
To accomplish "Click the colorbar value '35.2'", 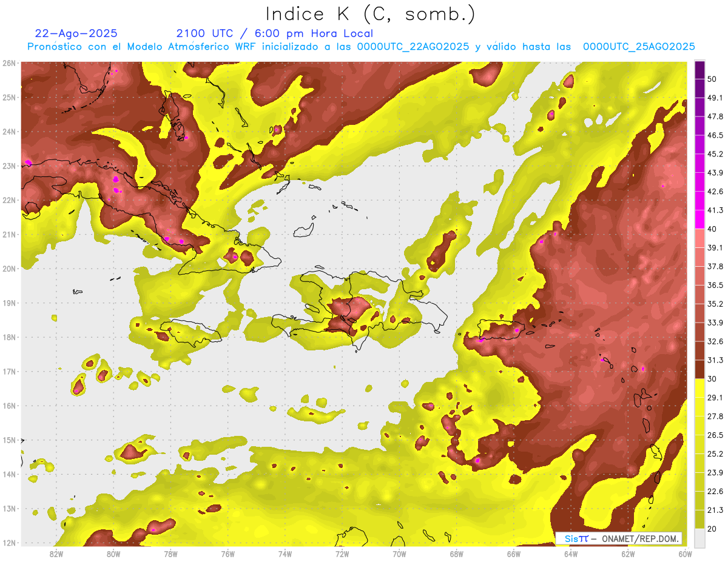I will coord(715,304).
